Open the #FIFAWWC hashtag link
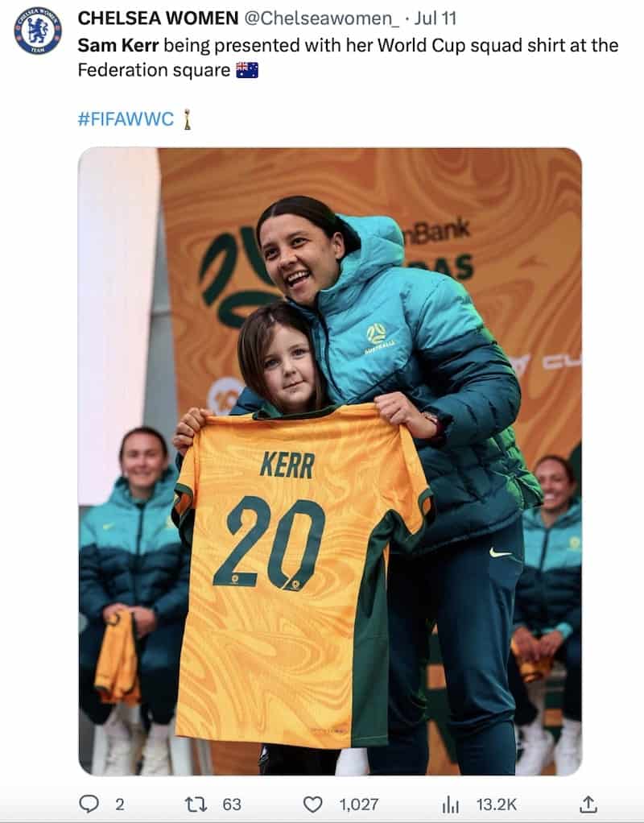Screen dimensions: 644x823 click(x=126, y=119)
